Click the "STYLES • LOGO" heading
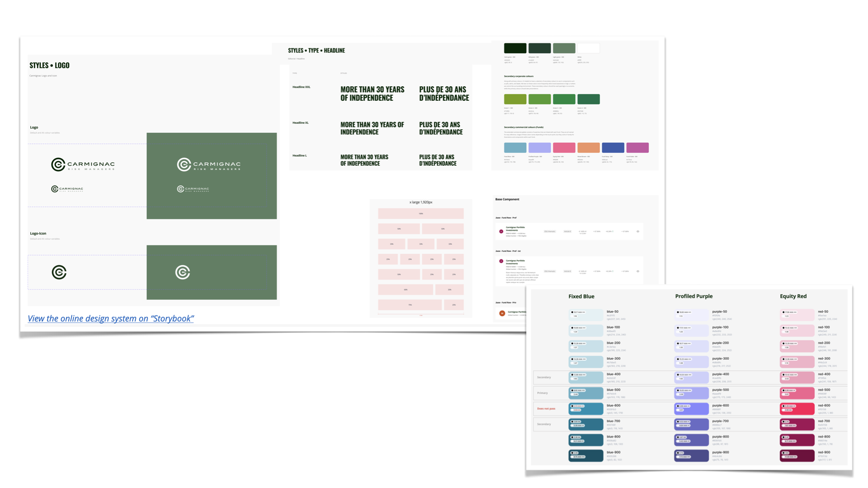 coord(50,66)
